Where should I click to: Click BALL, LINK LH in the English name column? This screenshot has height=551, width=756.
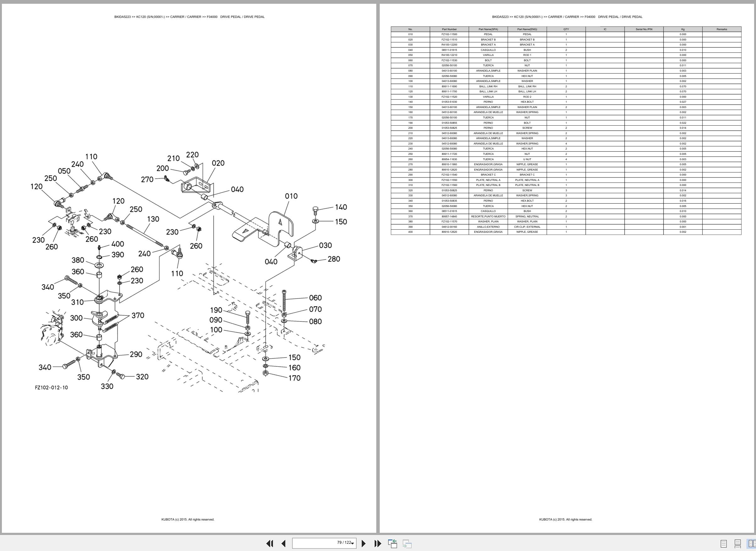point(527,91)
